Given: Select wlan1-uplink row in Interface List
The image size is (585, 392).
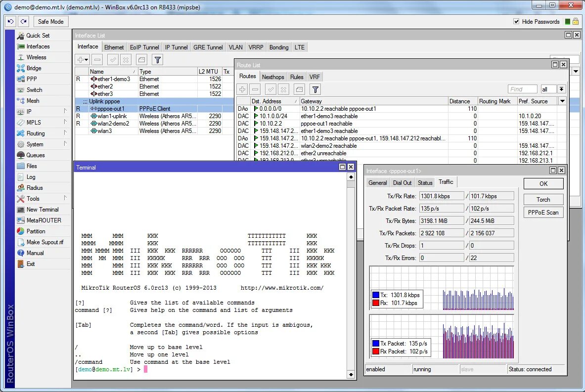Looking at the screenshot, I should tap(154, 116).
